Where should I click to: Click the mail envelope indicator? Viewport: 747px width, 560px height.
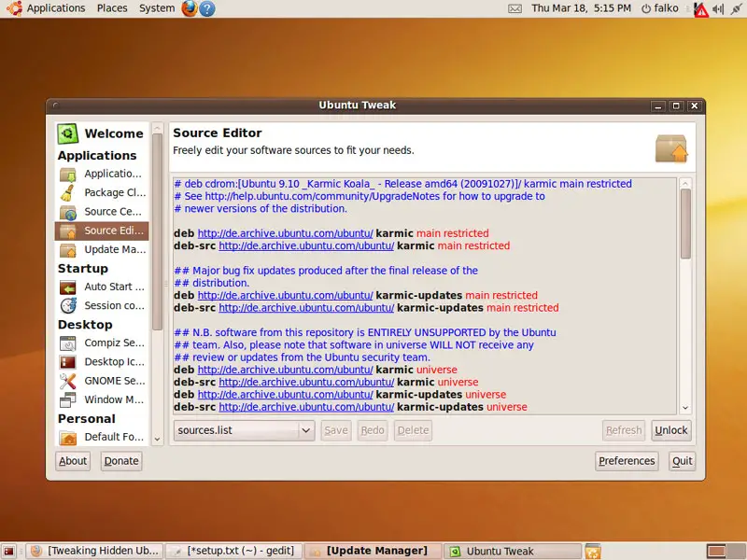515,8
